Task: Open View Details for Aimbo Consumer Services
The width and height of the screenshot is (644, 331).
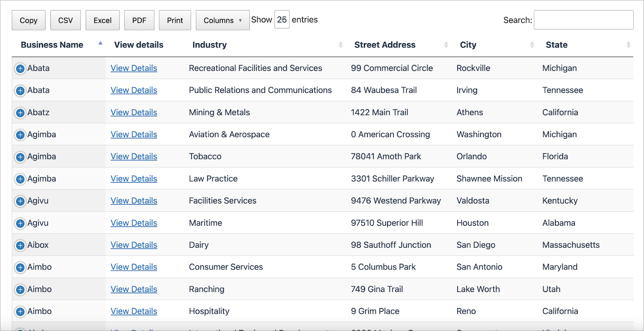Action: [134, 267]
